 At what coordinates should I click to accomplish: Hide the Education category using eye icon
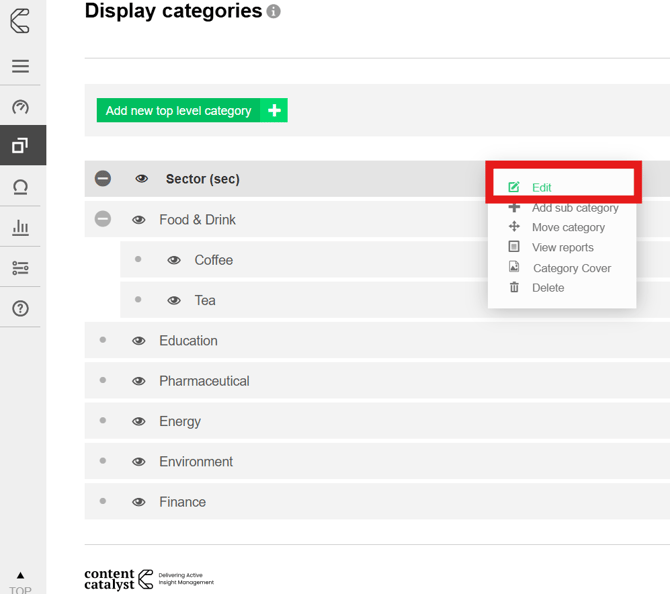click(x=139, y=341)
